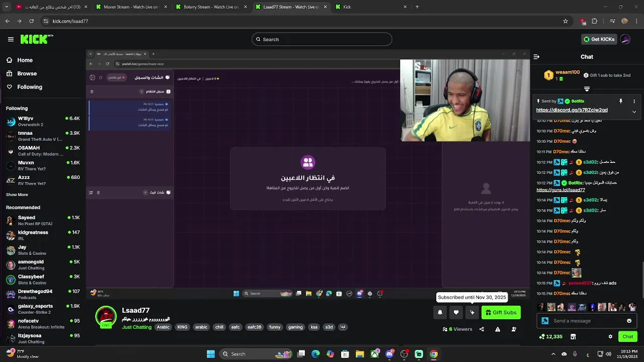
Task: Select the eafc26 stream tag
Action: click(x=255, y=327)
